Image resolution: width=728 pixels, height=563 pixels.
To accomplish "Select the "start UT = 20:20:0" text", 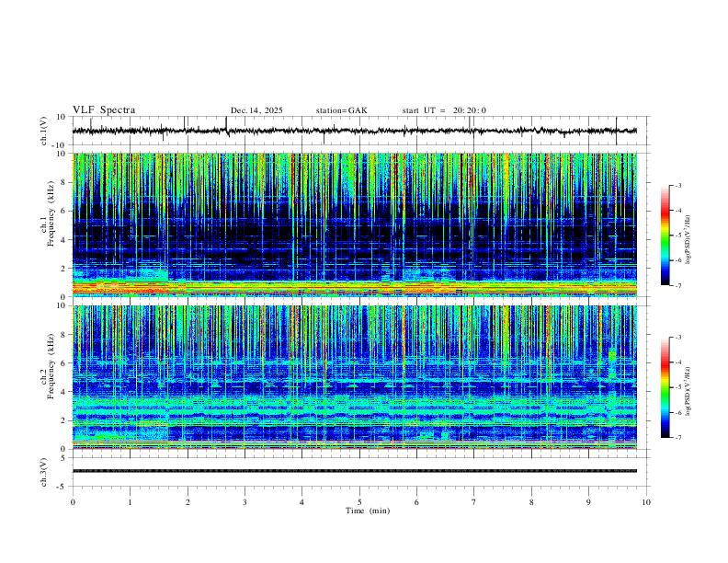I will (444, 110).
